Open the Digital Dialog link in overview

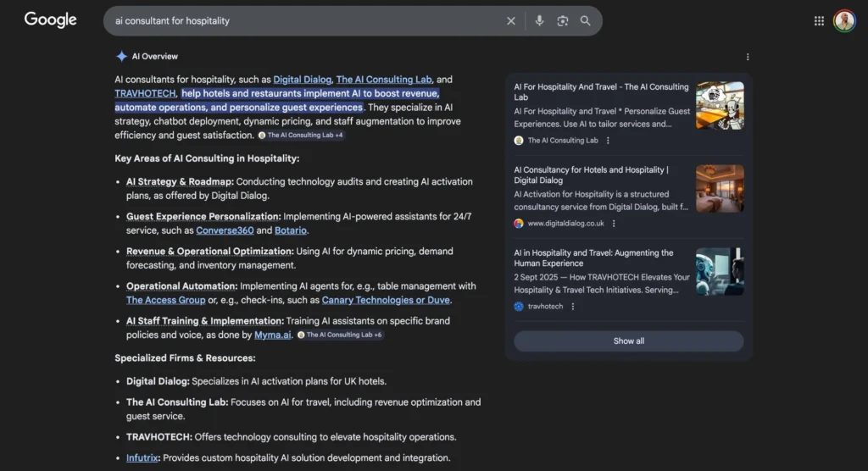tap(303, 80)
